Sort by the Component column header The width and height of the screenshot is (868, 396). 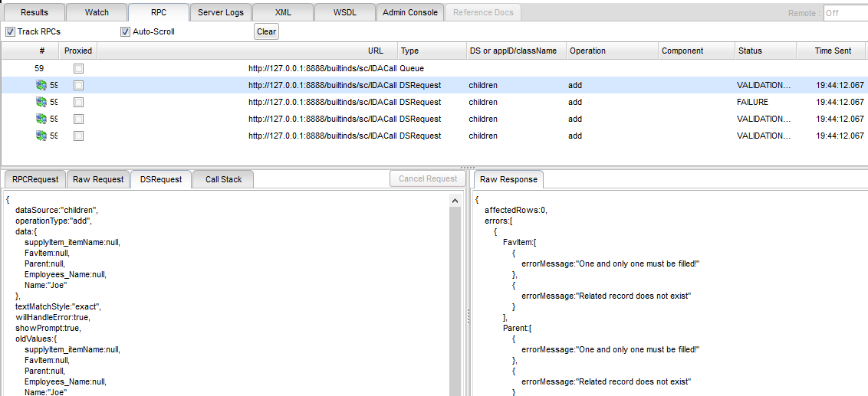696,51
